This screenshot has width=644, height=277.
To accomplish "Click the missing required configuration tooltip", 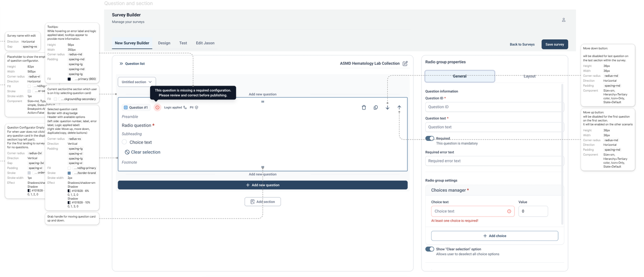I will point(193,93).
